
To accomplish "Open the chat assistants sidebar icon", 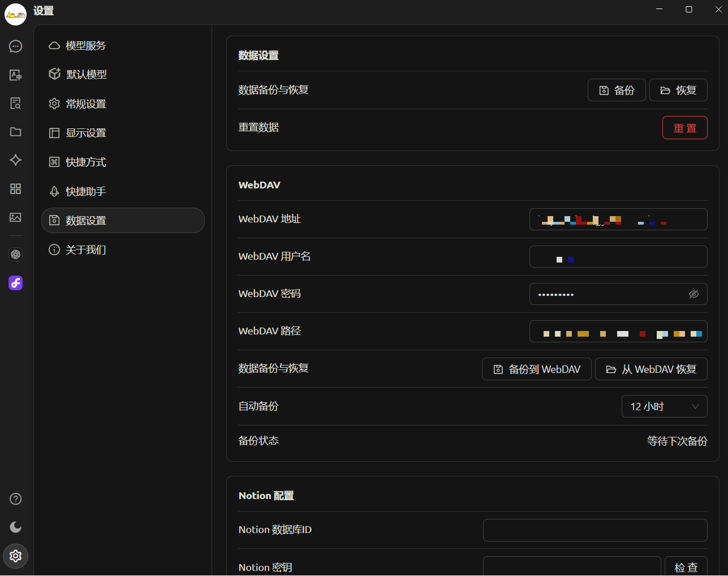I will pos(16,46).
